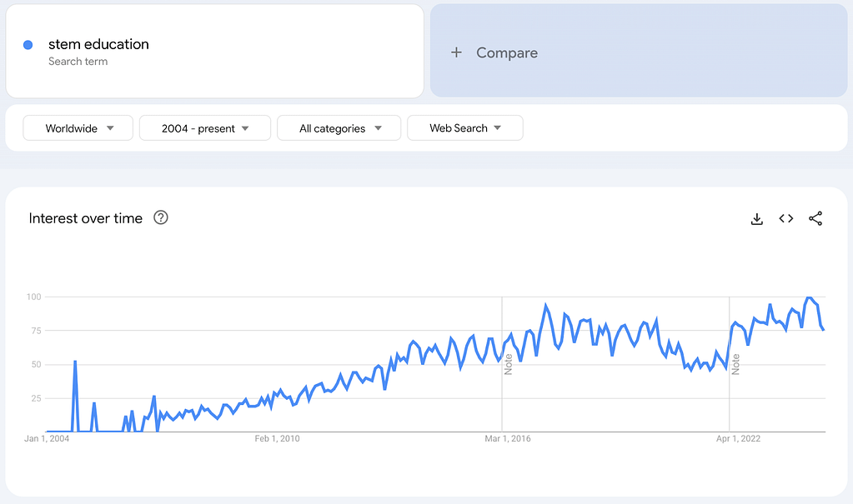853x504 pixels.
Task: Open the Worldwide region dropdown
Action: (x=78, y=127)
